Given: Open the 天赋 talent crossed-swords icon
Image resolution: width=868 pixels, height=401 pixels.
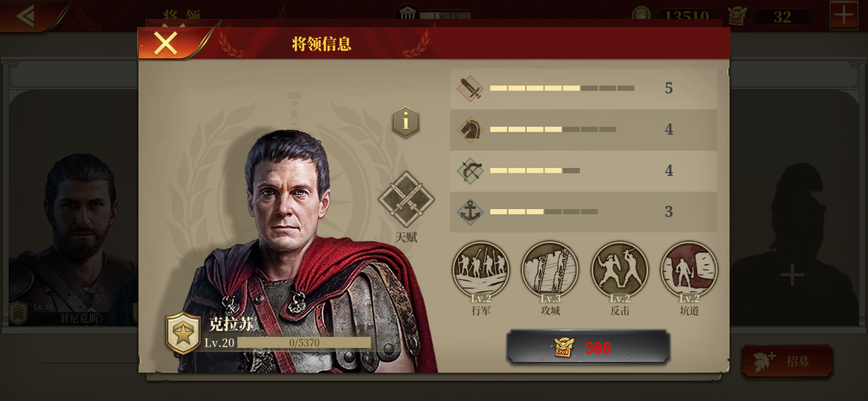Looking at the screenshot, I should 406,199.
